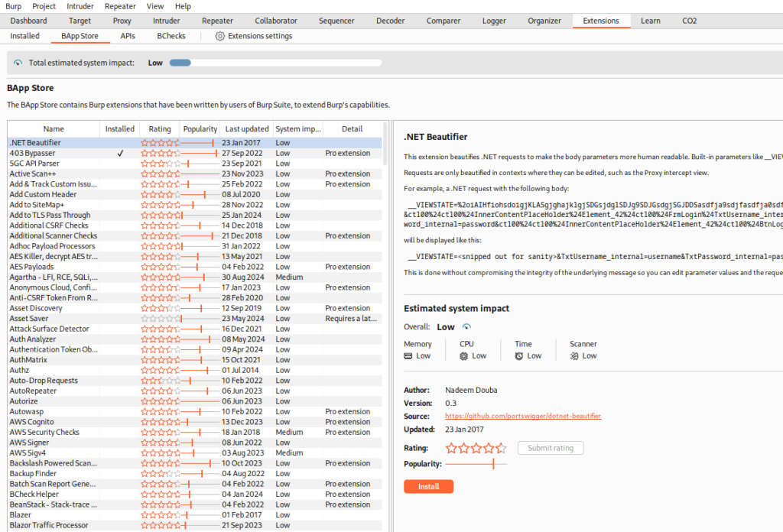Sort by the Installed column header
Image resolution: width=783 pixels, height=532 pixels.
[x=120, y=128]
